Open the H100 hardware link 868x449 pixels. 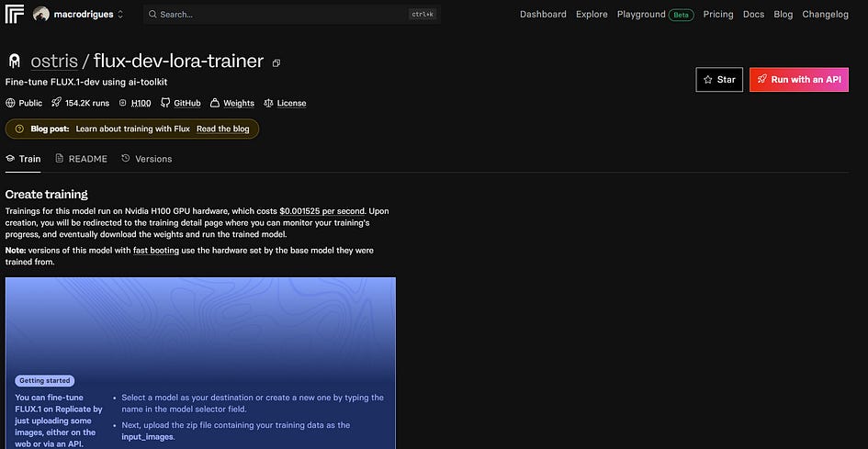click(x=141, y=103)
